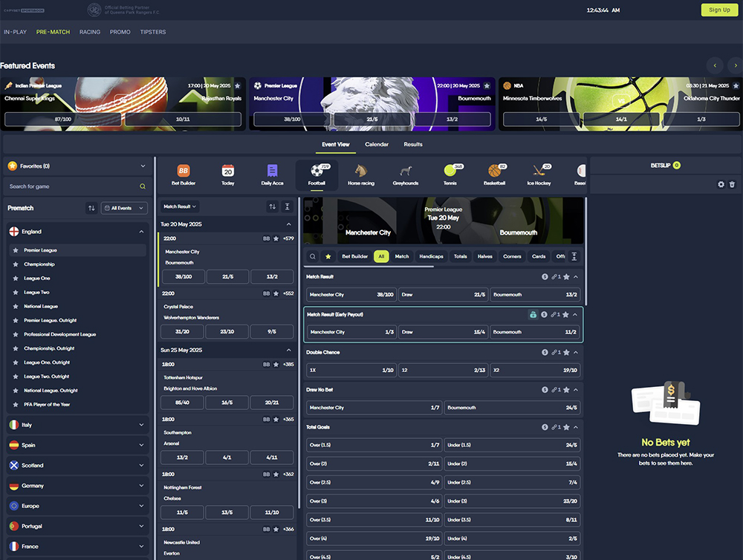Viewport: 743px width, 560px height.
Task: Favorite the Championship league star
Action: 16,264
